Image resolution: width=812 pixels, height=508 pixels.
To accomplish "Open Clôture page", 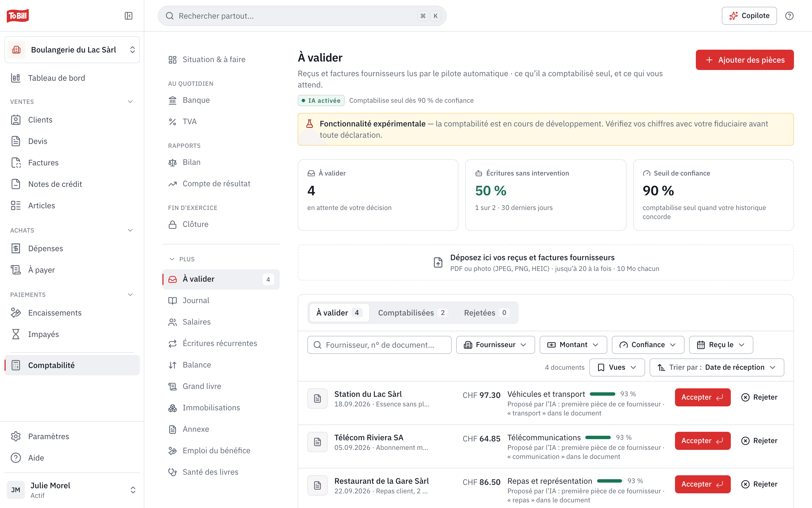I will click(x=221, y=224).
